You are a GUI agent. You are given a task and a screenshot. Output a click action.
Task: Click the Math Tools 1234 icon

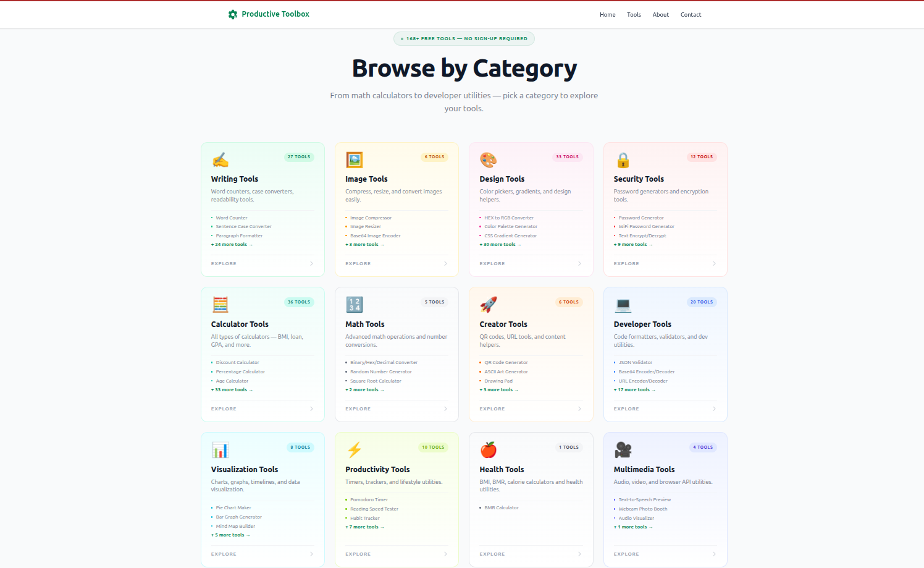click(x=355, y=305)
